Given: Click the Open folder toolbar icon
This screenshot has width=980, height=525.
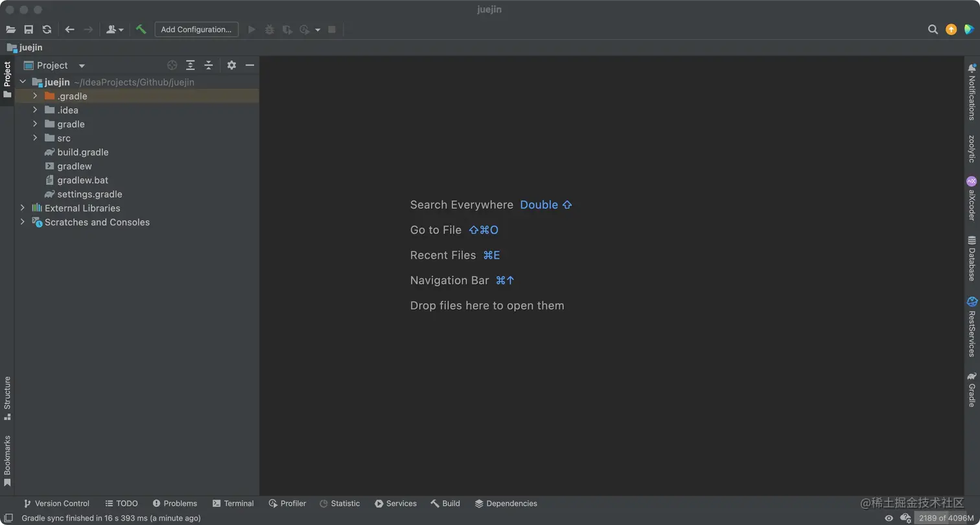Looking at the screenshot, I should 10,29.
